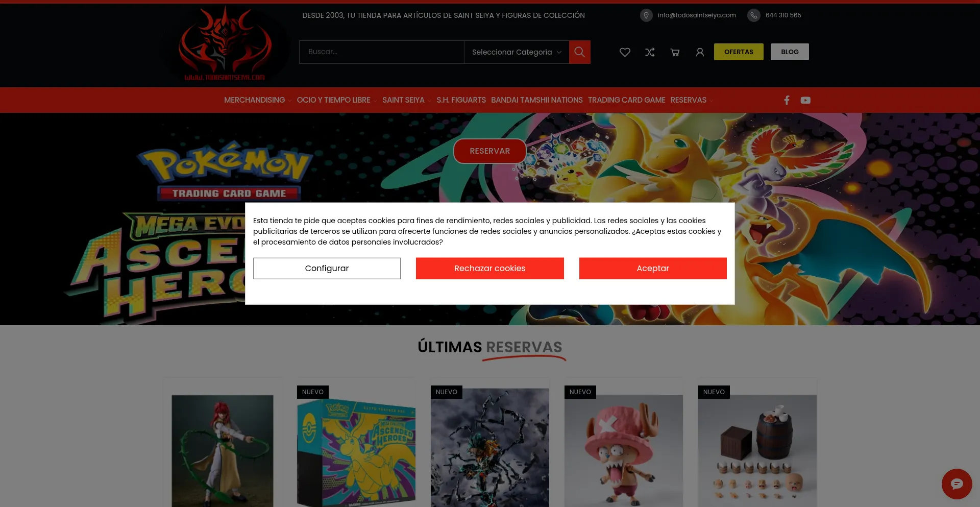Screen dimensions: 980x507
Task: Open the live chat bubble icon
Action: pyautogui.click(x=957, y=484)
